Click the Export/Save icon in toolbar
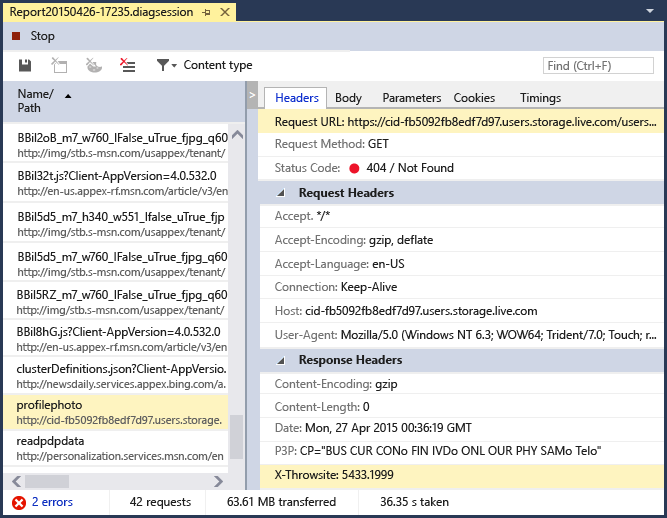The height and width of the screenshot is (518, 667). coord(25,65)
